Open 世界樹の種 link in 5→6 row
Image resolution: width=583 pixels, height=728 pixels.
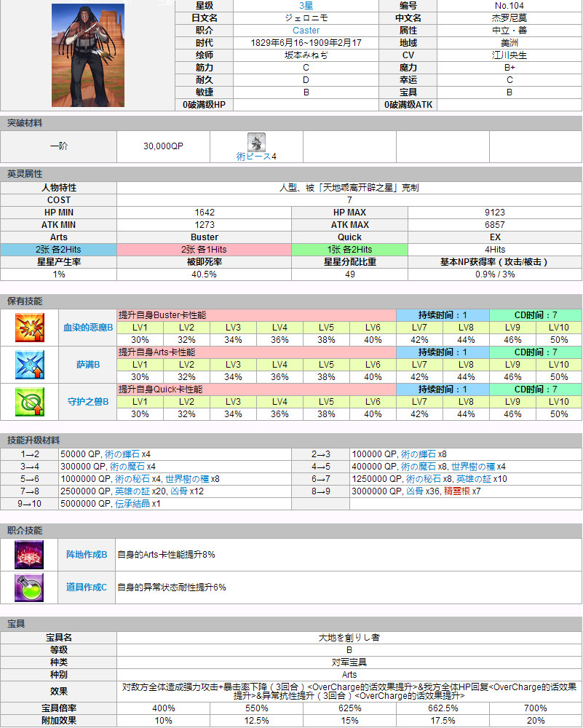tap(187, 479)
